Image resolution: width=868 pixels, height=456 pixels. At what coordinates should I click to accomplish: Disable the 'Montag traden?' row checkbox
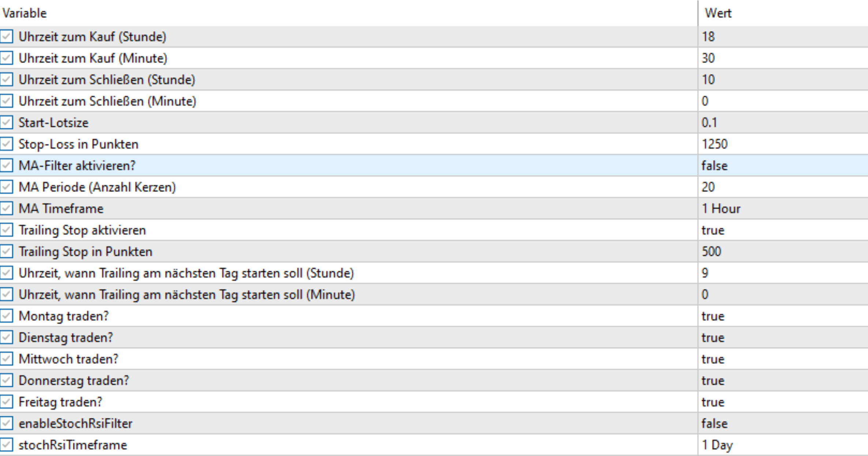pos(7,316)
